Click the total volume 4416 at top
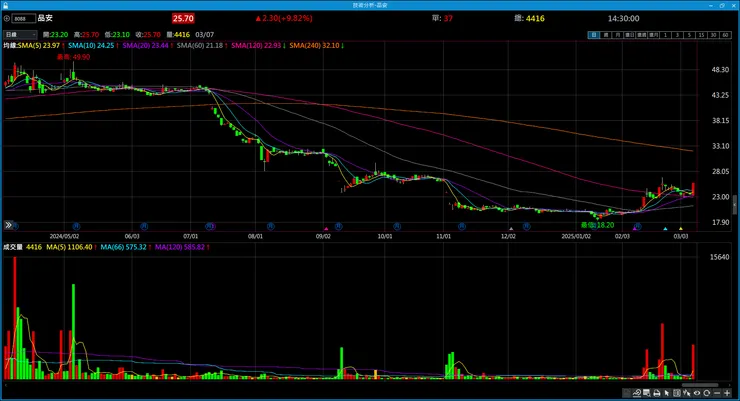 pyautogui.click(x=535, y=18)
